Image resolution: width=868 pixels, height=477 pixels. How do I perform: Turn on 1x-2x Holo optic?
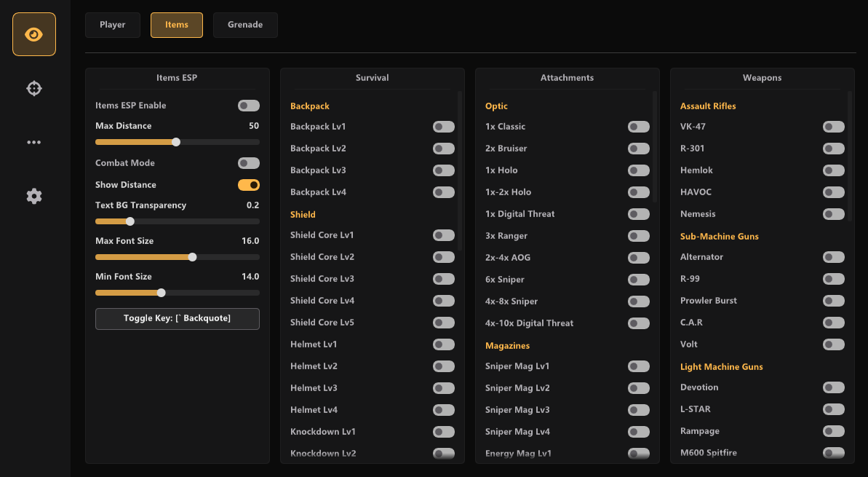tap(638, 192)
